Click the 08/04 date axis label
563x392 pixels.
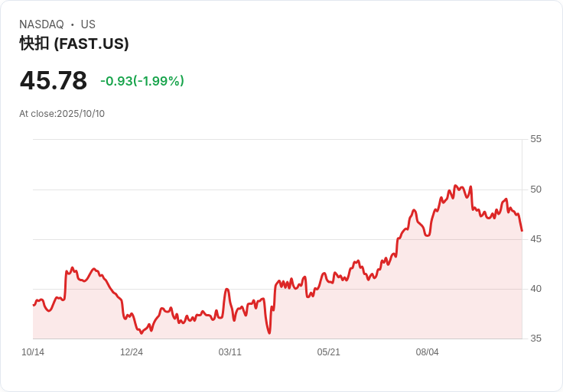click(428, 352)
